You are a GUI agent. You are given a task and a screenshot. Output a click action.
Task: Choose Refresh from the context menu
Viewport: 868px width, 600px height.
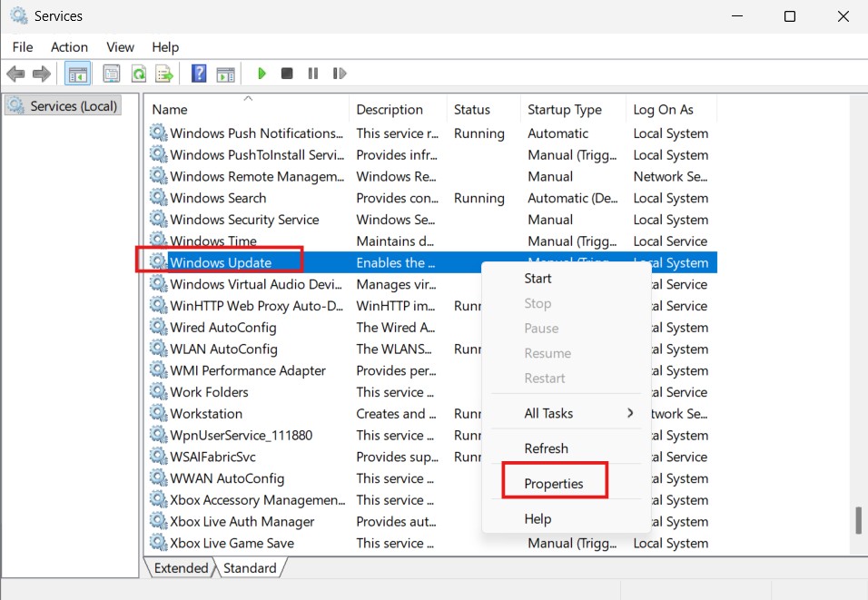[x=566, y=448]
